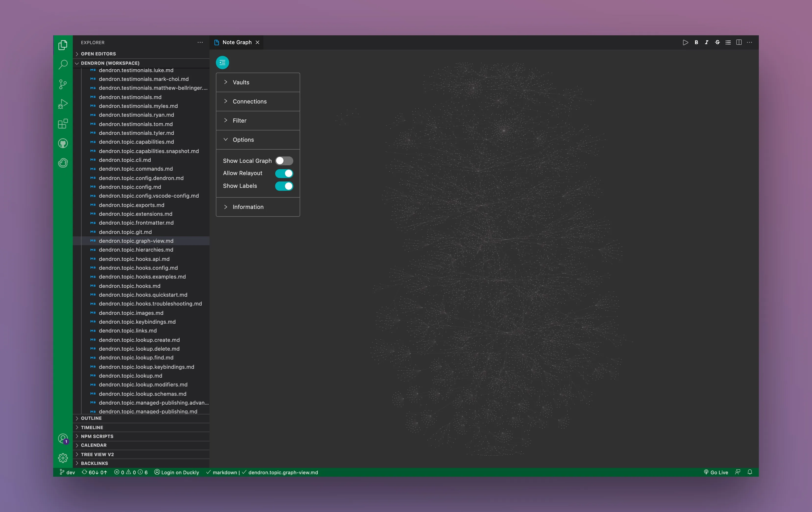Expand the Outline panel
812x512 pixels.
tap(141, 418)
